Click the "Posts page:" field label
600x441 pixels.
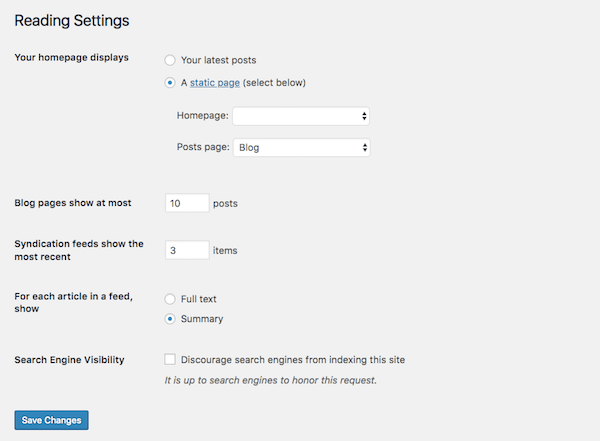click(203, 148)
